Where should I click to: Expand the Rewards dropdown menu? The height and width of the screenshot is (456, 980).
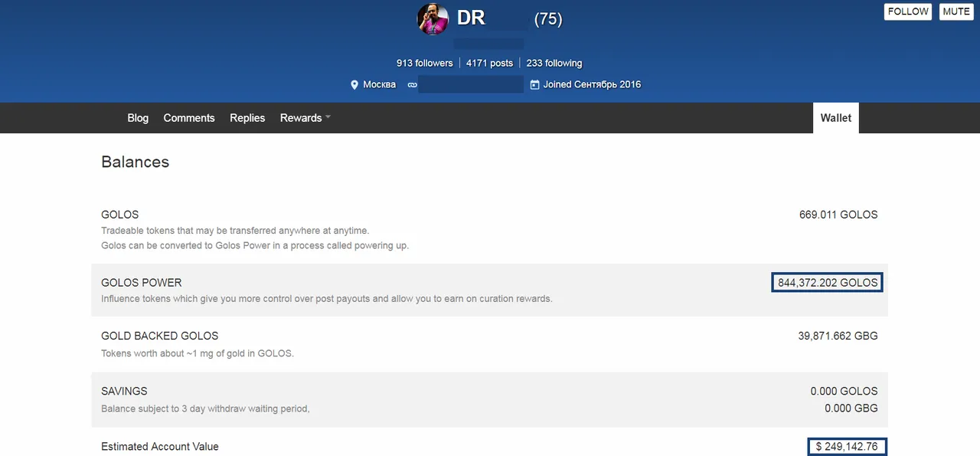click(305, 118)
